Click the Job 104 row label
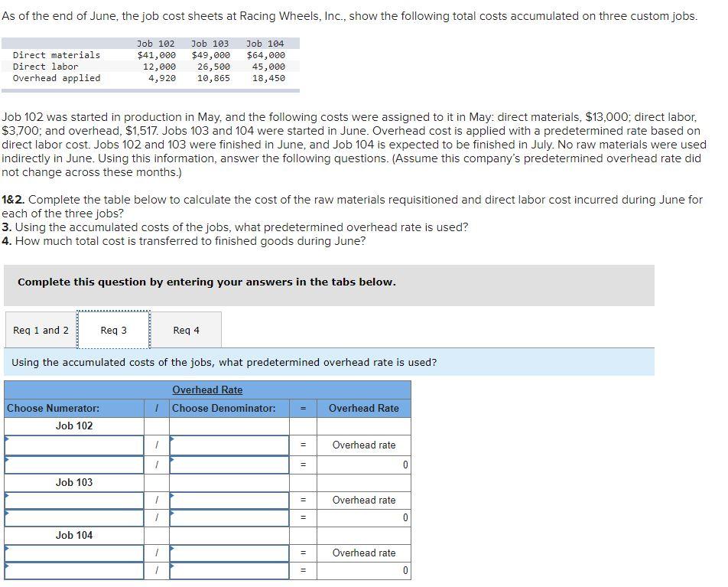The width and height of the screenshot is (728, 587). (73, 535)
